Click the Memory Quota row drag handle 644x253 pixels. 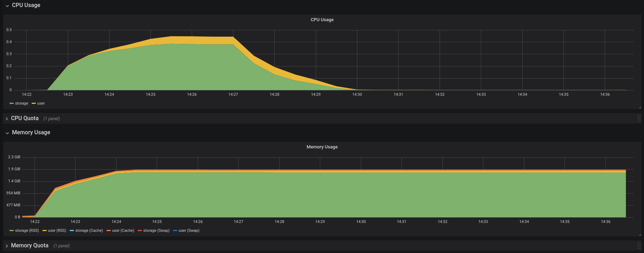[x=639, y=246]
